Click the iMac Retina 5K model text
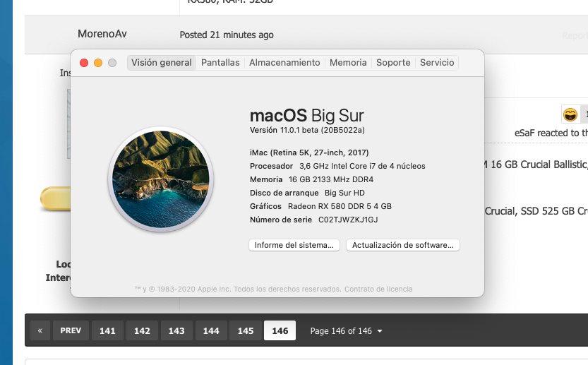Viewport: 588px width, 365px height. point(309,152)
